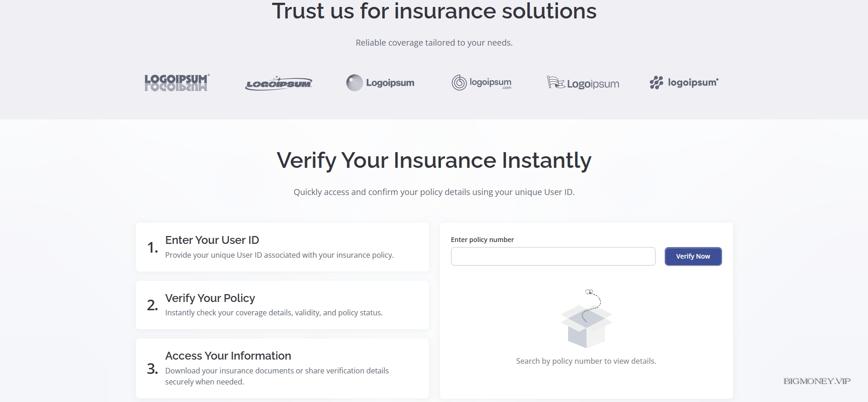
Task: Click the 'Search by policy number' hint text
Action: [586, 361]
